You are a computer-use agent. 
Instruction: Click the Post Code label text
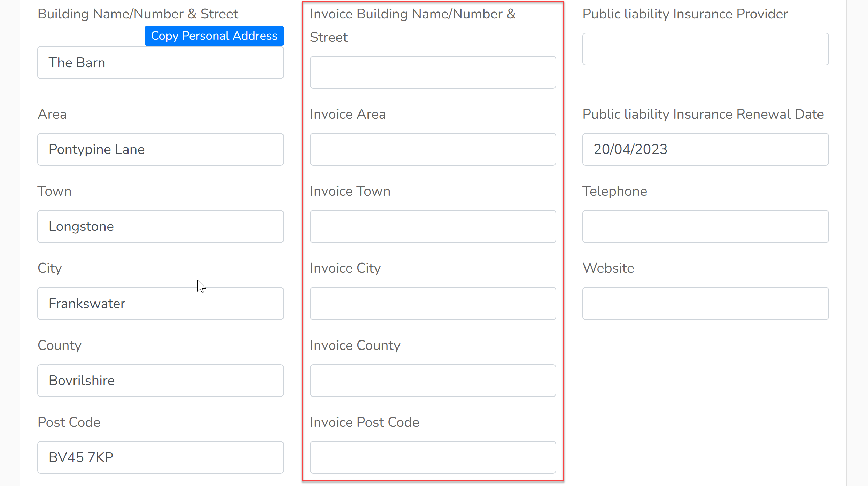click(x=69, y=422)
